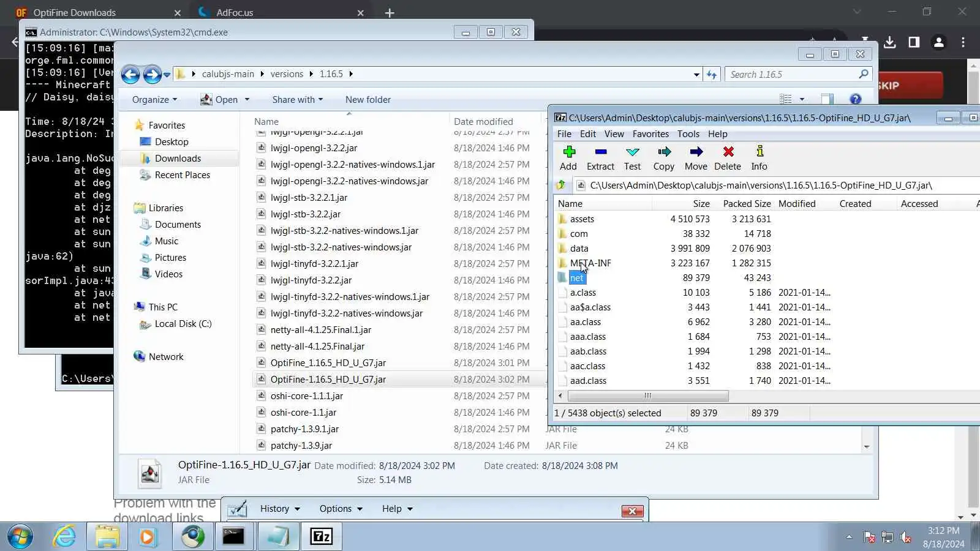Select Downloads in the Explorer navigation pane
980x551 pixels.
[x=178, y=158]
